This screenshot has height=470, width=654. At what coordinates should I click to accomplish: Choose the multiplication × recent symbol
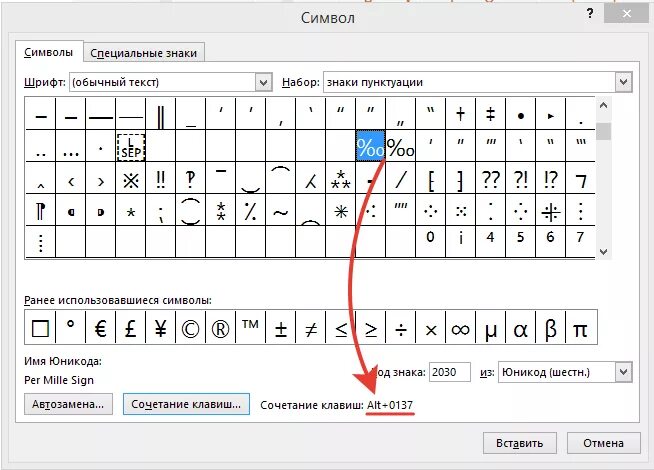point(430,328)
